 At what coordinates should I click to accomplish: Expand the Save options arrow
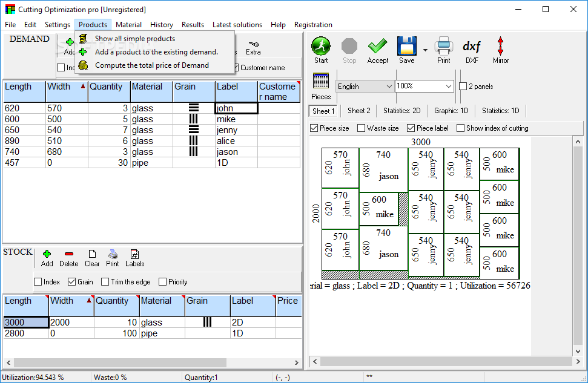[425, 50]
